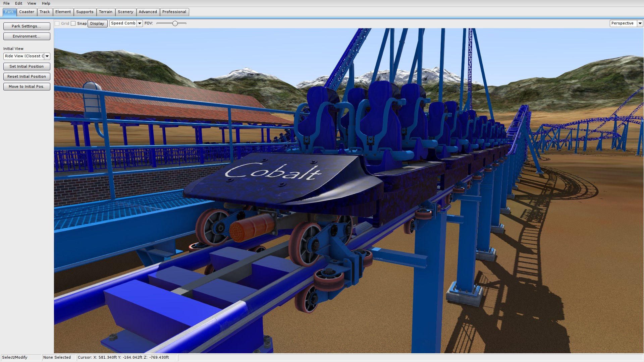Open the File menu
Screen dimensions: 644x362
click(x=6, y=3)
